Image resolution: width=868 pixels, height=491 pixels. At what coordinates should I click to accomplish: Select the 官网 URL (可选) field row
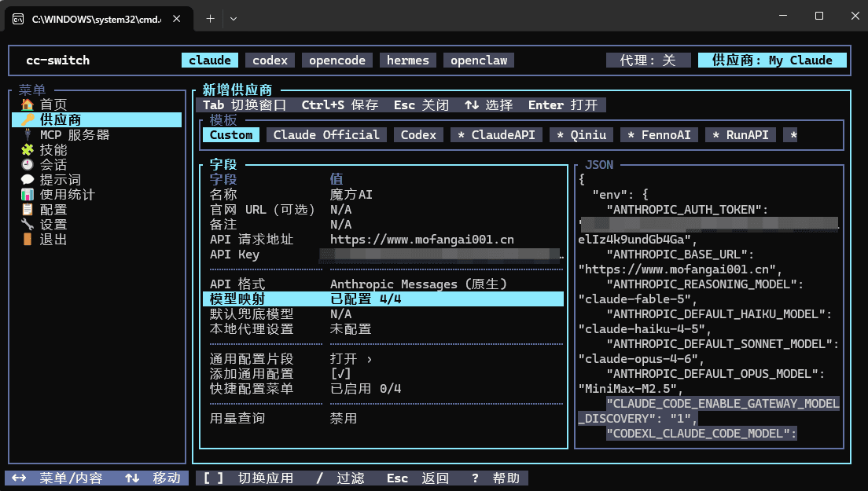[x=384, y=210]
